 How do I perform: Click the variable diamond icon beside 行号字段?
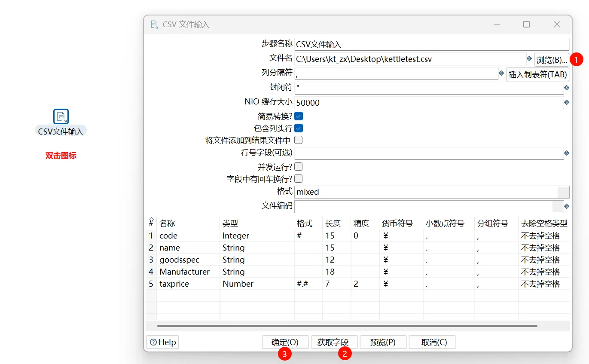(566, 153)
